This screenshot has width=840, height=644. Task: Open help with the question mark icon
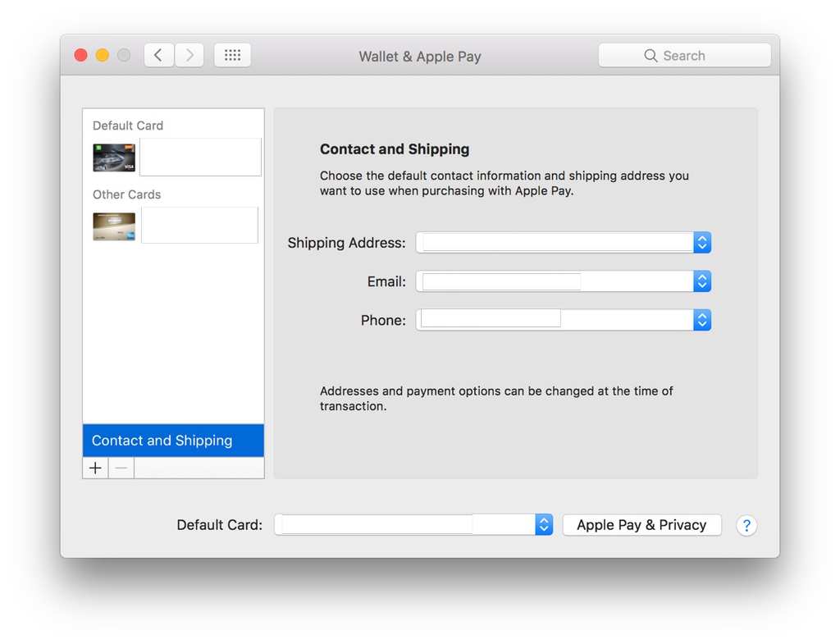[x=746, y=525]
